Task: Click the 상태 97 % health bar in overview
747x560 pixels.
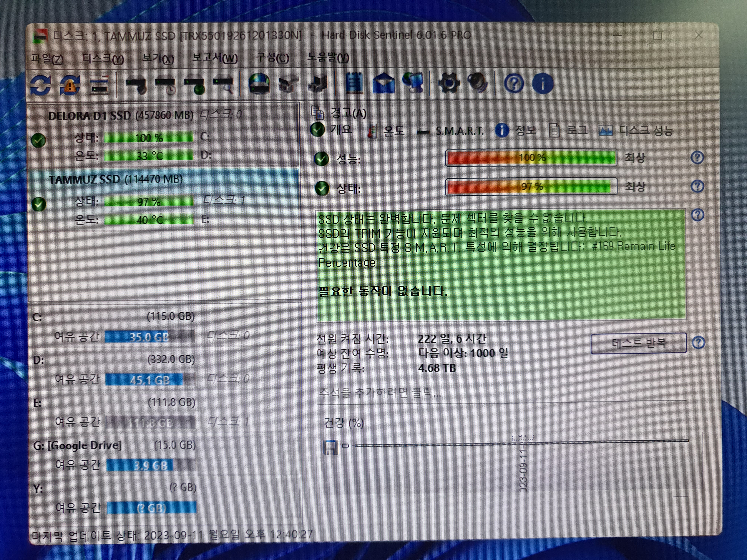Action: 532,187
